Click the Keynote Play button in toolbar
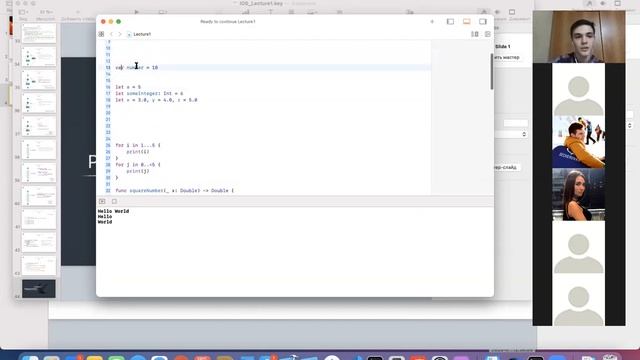Viewport: 640px width, 360px height. [137, 12]
